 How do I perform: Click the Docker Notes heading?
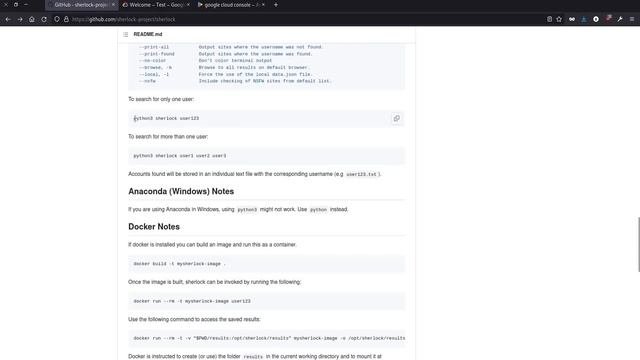[154, 227]
